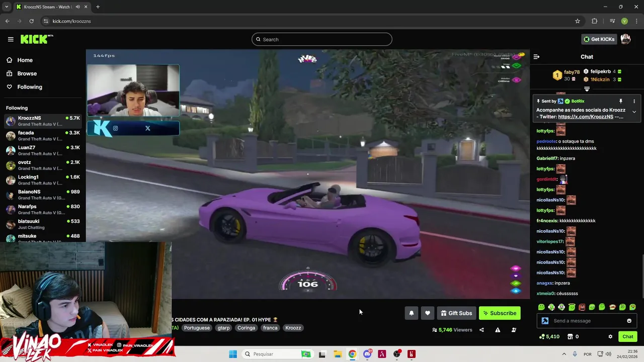Click the Coringa tag
Screen dimensions: 644x362
[246, 328]
